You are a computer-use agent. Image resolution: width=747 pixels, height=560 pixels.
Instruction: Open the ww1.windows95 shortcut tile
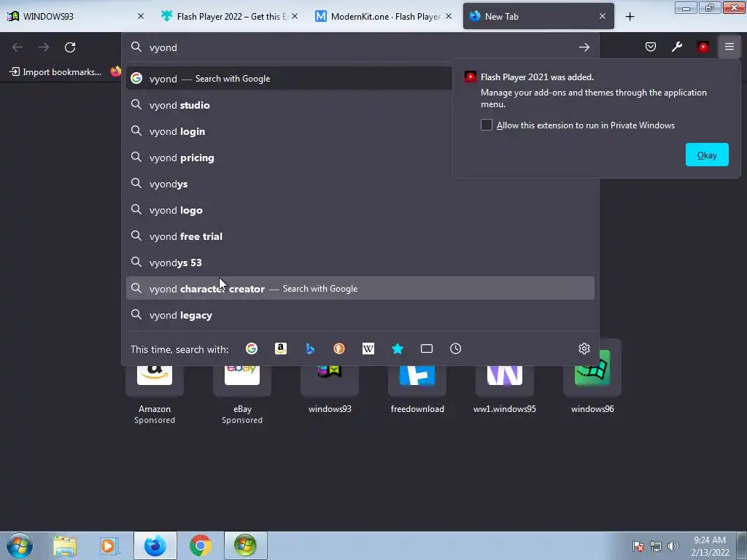click(x=505, y=381)
